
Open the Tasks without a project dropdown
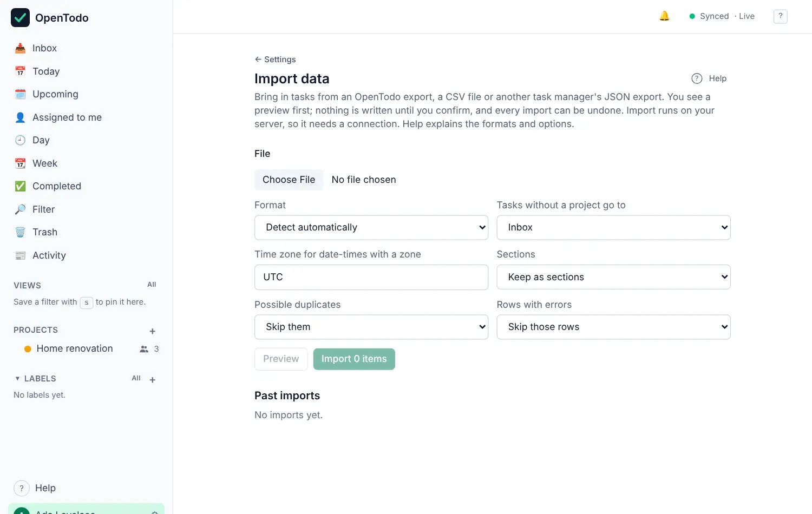613,228
